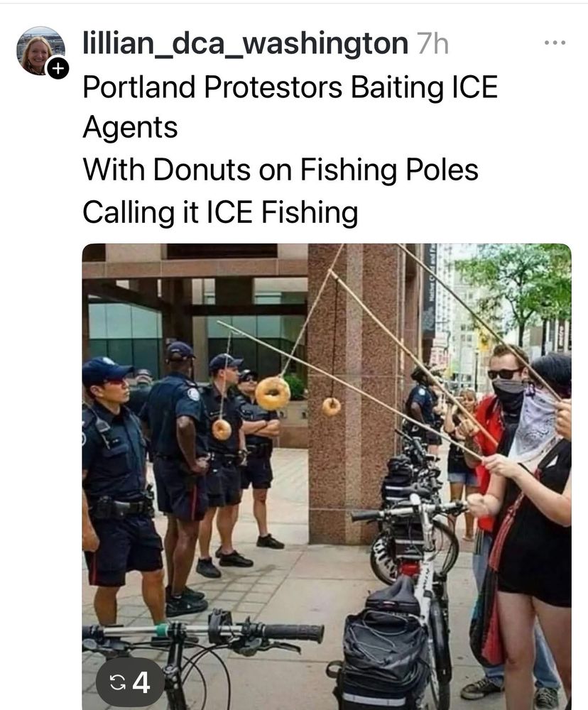Screen dimensions: 588x710
Task: Click the text "With Donuts on Fishing Poles"
Action: [281, 170]
